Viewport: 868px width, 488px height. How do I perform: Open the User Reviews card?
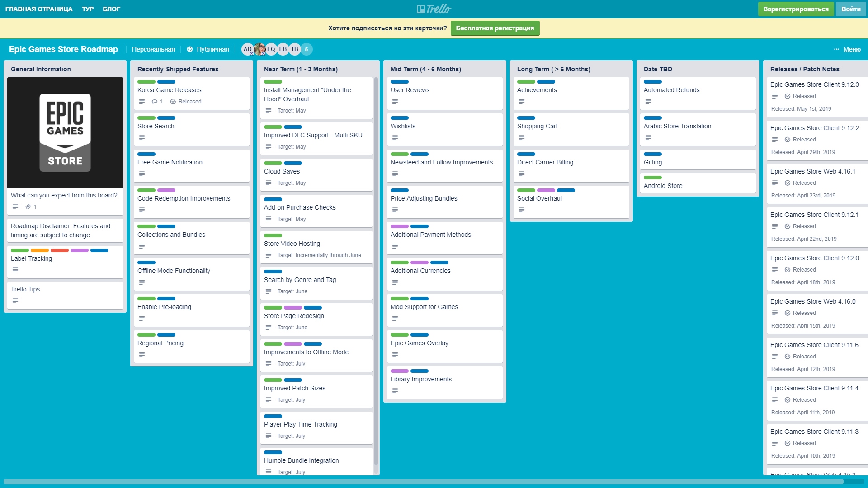(x=445, y=94)
